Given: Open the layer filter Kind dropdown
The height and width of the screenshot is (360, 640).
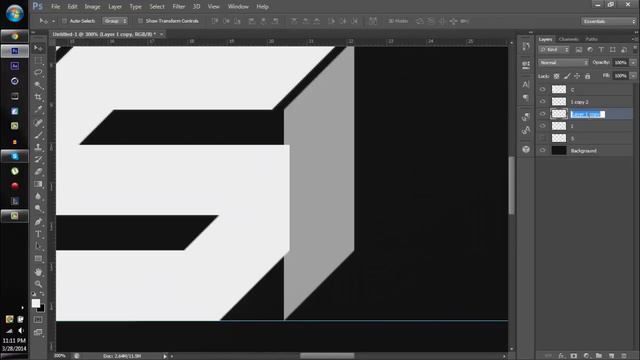Looking at the screenshot, I should 554,50.
